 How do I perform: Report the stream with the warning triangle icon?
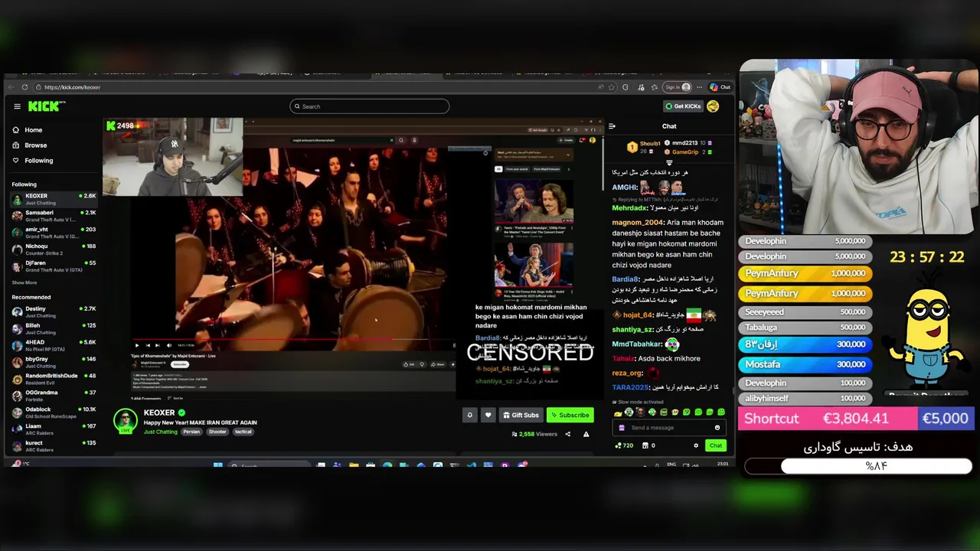[586, 434]
